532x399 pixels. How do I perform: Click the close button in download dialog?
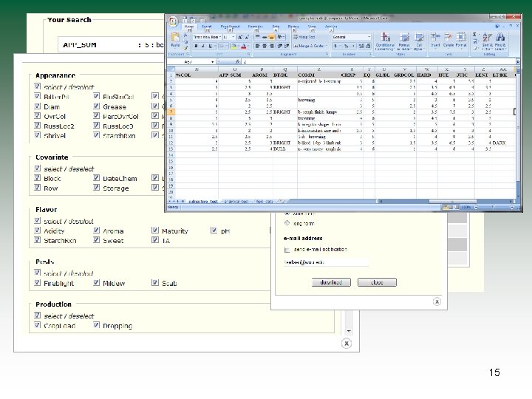pos(377,282)
